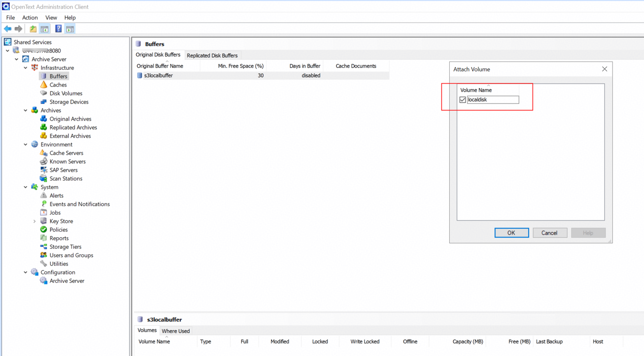Click the Known Servers tree icon
Image resolution: width=644 pixels, height=356 pixels.
[x=44, y=161]
